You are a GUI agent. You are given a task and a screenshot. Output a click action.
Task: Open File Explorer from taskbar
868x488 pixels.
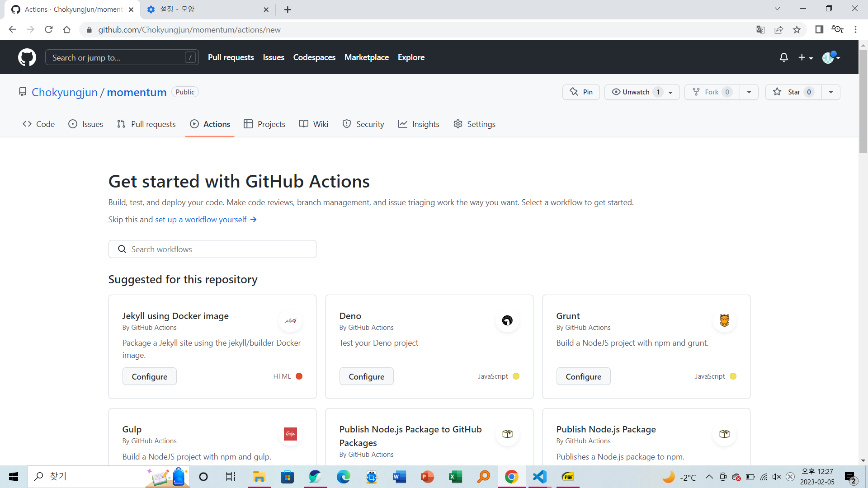point(259,477)
